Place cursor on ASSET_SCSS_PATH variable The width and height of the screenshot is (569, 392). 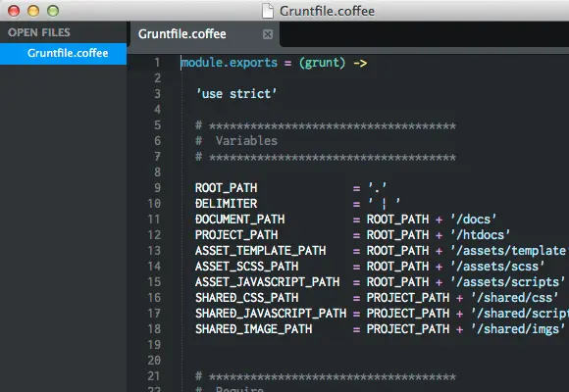247,267
